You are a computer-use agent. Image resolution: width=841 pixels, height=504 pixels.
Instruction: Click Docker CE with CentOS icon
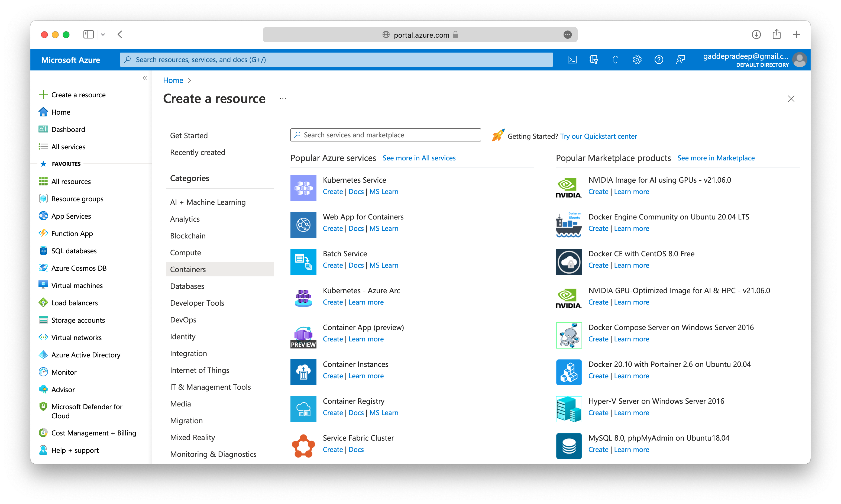coord(569,261)
